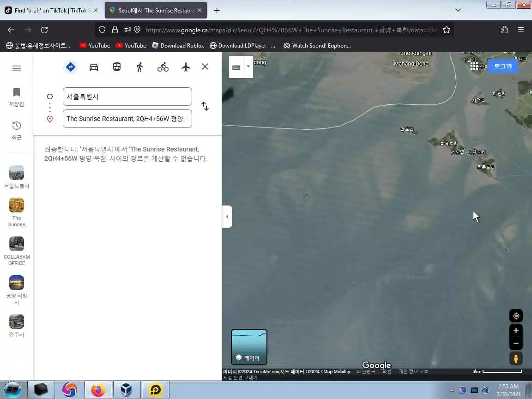Open Download Roblox bookmark
532x399 pixels.
click(178, 45)
